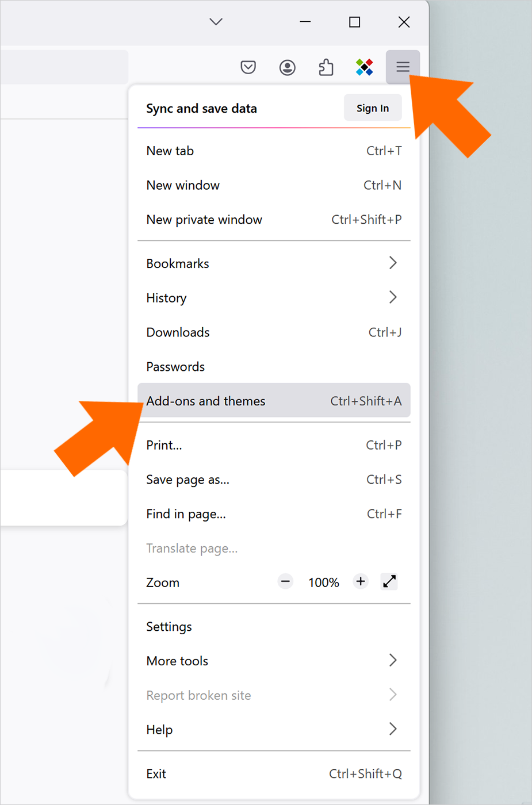532x805 pixels.
Task: Choose New private window
Action: [274, 220]
